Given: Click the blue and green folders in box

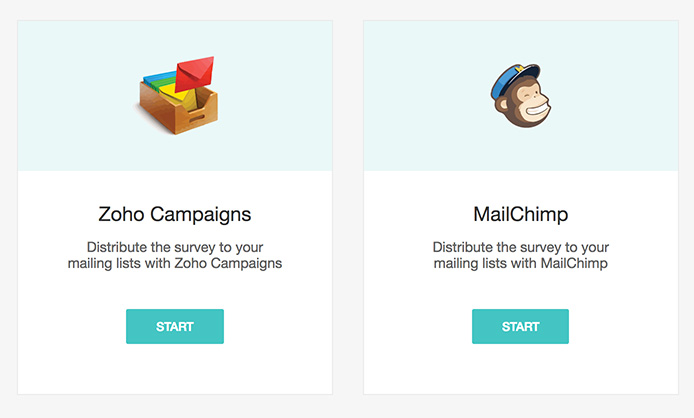Looking at the screenshot, I should [x=158, y=78].
